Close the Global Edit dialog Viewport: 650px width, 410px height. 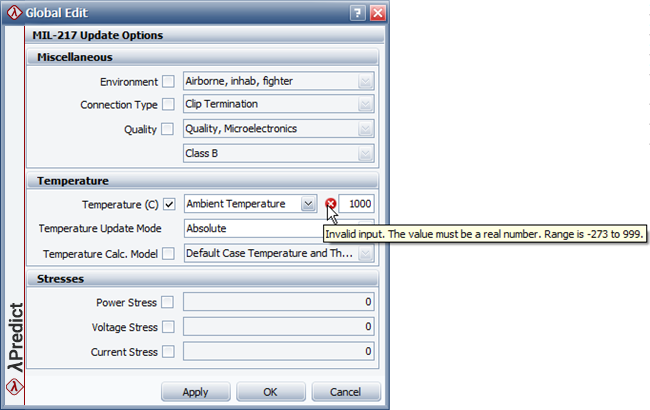coord(377,13)
